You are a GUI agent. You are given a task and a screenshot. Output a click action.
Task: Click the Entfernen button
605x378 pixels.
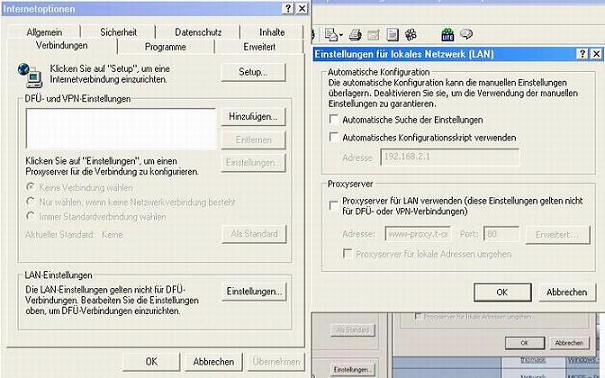coord(253,140)
